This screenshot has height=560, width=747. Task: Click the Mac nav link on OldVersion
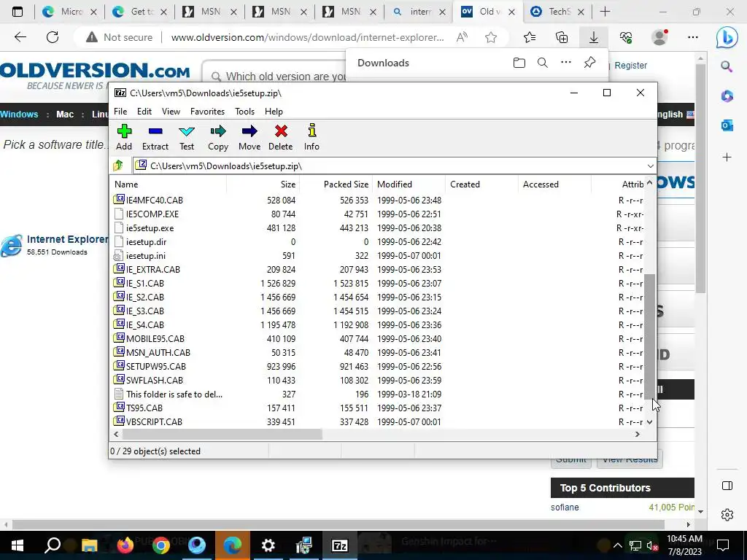pyautogui.click(x=65, y=114)
